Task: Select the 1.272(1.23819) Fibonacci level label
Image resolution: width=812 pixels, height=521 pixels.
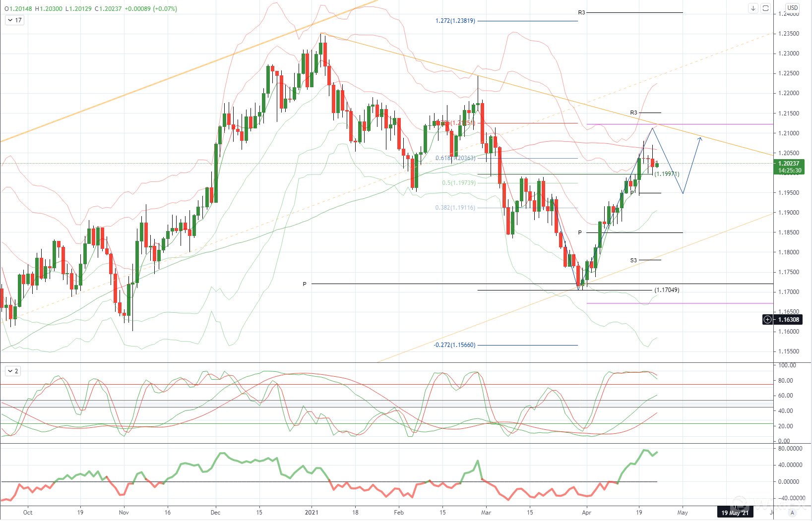Action: point(455,21)
